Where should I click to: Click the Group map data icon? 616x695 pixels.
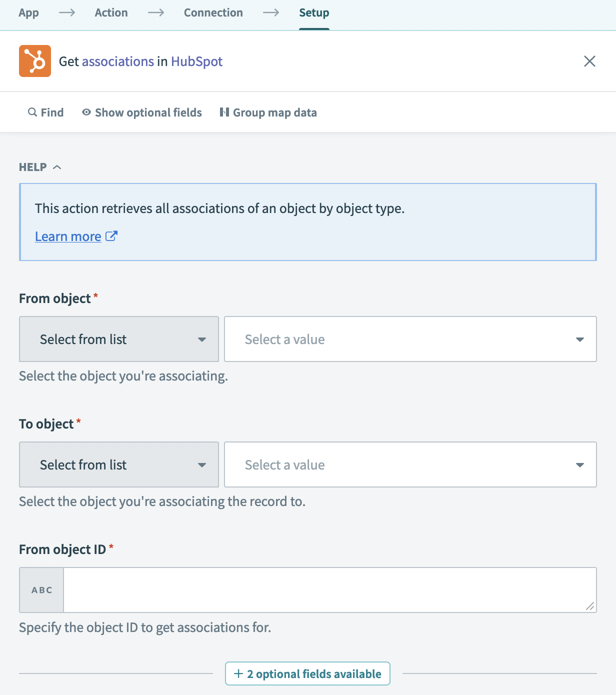coord(224,112)
